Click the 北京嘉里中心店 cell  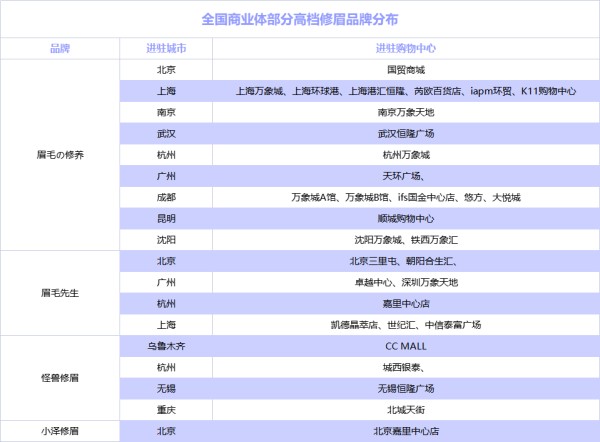(406, 431)
